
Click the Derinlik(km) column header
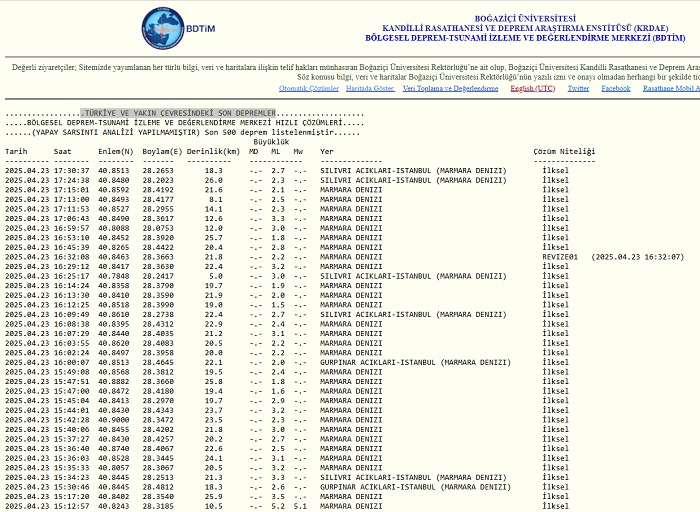point(213,152)
